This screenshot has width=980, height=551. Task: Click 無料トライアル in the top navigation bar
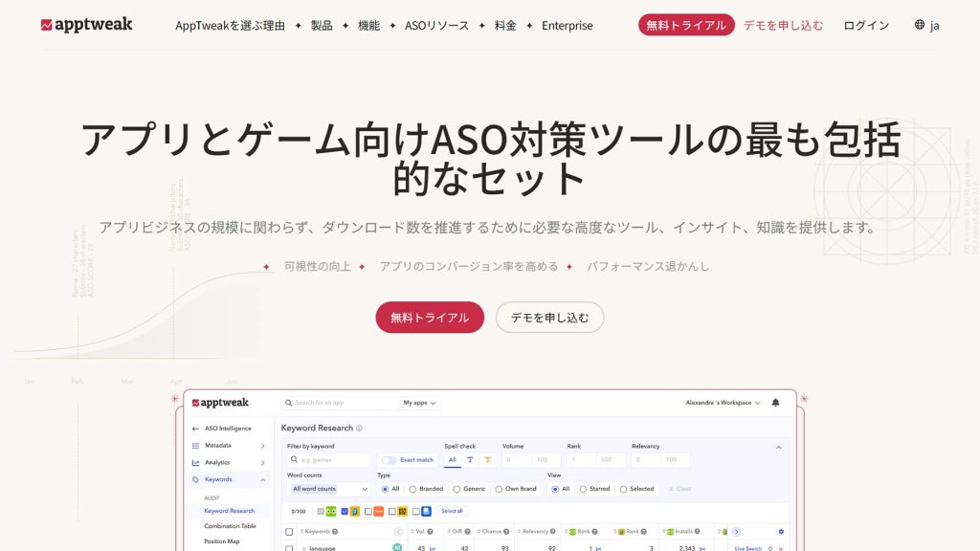tap(686, 25)
